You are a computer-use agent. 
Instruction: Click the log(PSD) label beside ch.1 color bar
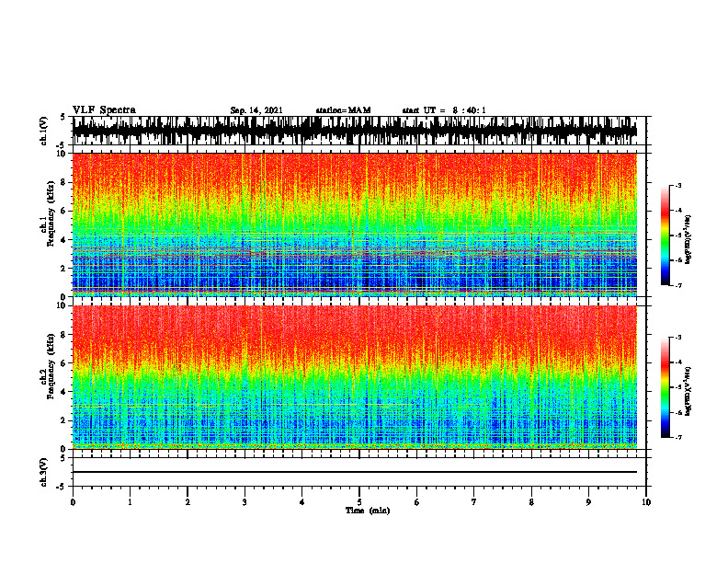point(688,239)
